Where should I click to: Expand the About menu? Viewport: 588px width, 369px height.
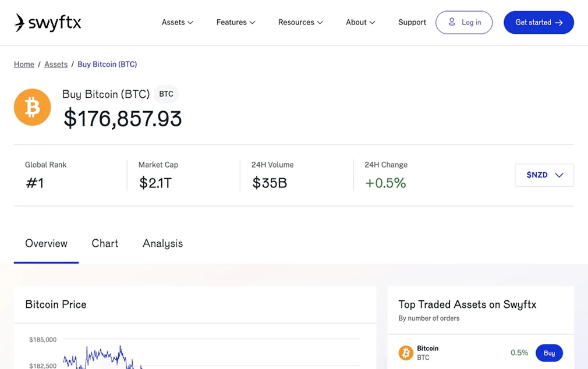click(360, 23)
